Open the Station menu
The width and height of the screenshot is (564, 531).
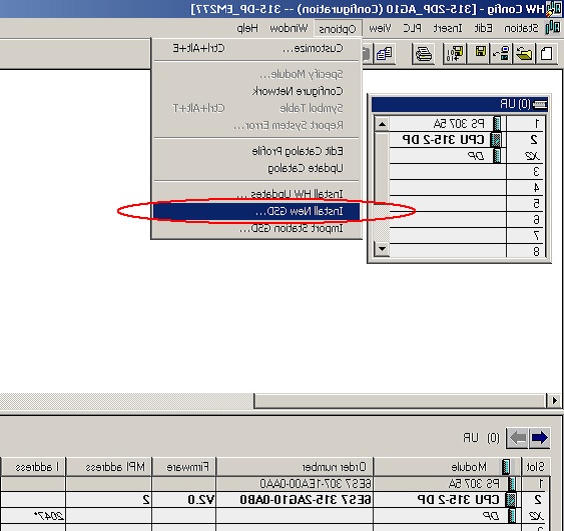(521, 28)
